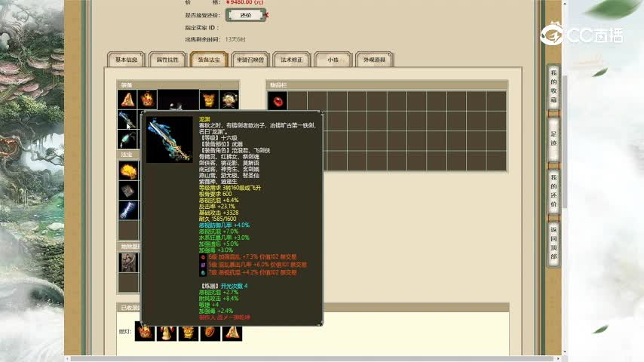Click the pyramid hat icon in 燃灯 row
Screen dimensions: 644x362
pyautogui.click(x=232, y=331)
